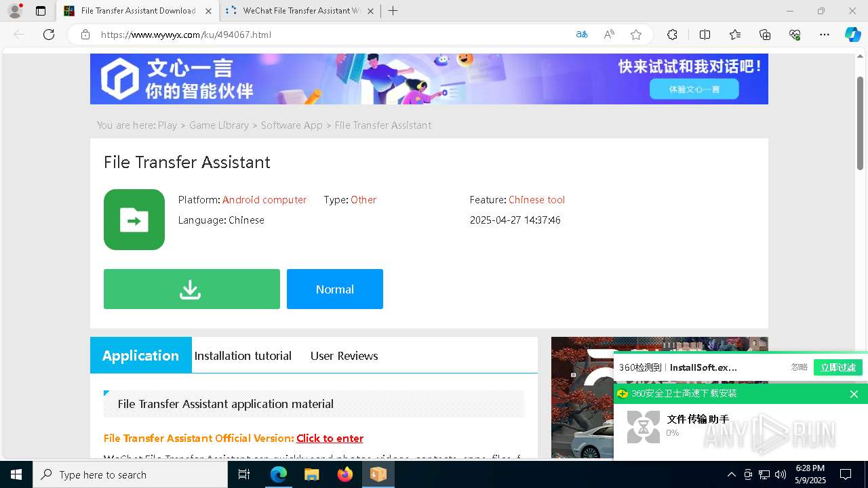Open browser extensions icon
Screen dimensions: 868x488
(x=672, y=35)
